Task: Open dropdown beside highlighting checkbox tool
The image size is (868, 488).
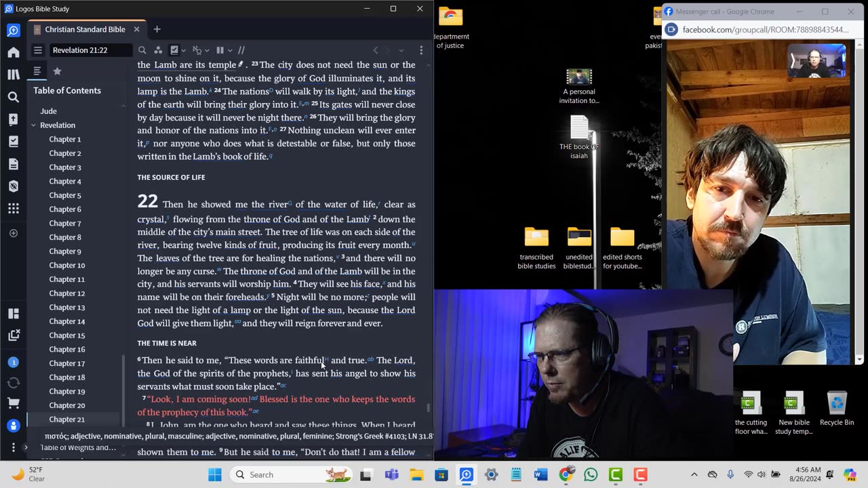Action: [184, 50]
